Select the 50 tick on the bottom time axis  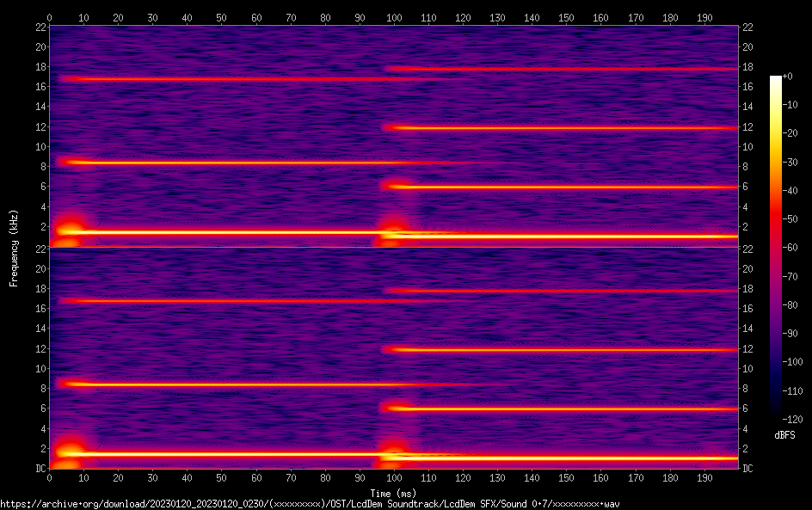(222, 477)
